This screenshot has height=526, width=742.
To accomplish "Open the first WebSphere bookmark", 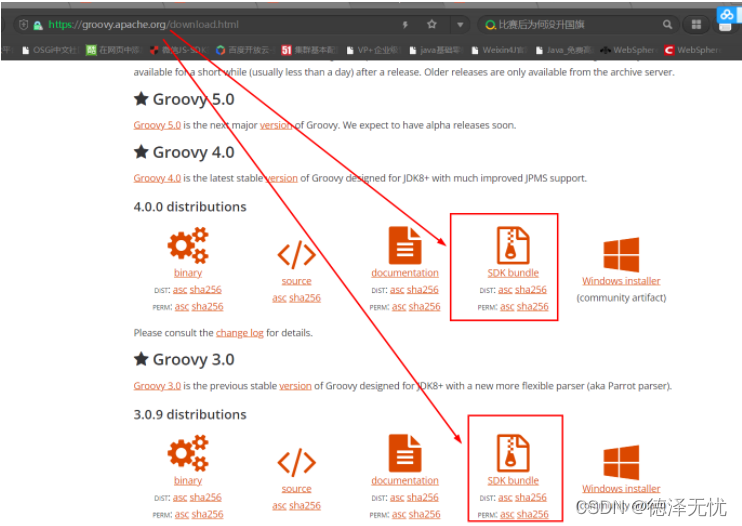I will click(628, 50).
